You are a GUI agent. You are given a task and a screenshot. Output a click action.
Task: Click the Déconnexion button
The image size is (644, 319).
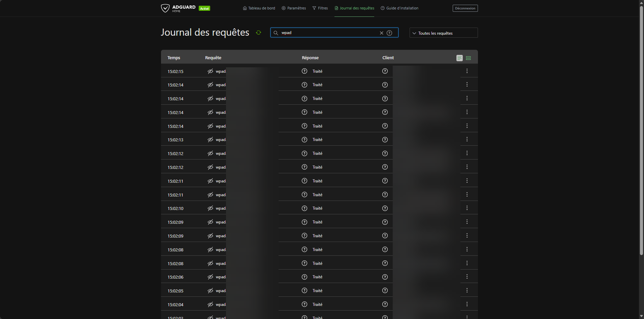(x=465, y=8)
